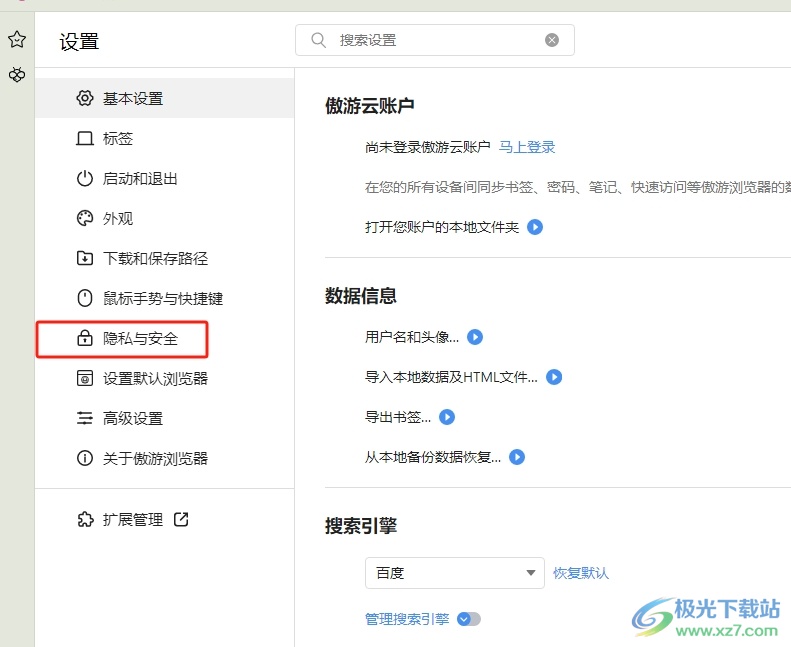Viewport: 791px width, 647px height.
Task: Click the 恢复默认 link
Action: [x=581, y=573]
